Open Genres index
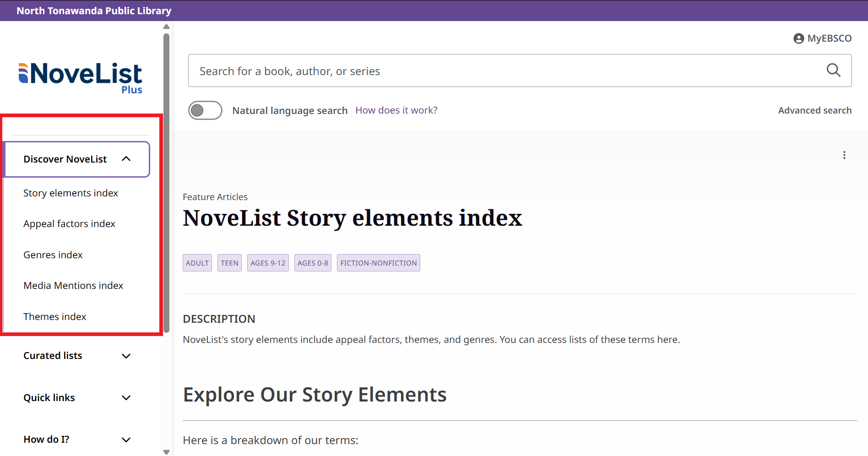 coord(53,255)
